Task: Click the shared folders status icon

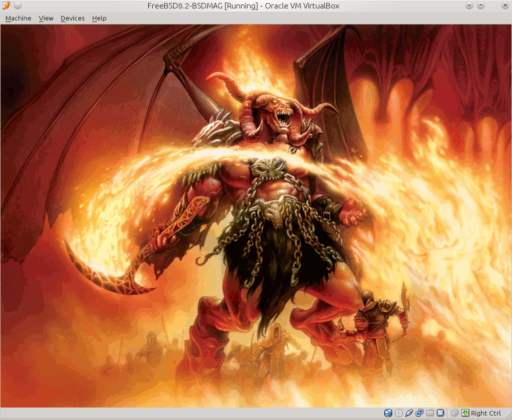Action: [430, 413]
